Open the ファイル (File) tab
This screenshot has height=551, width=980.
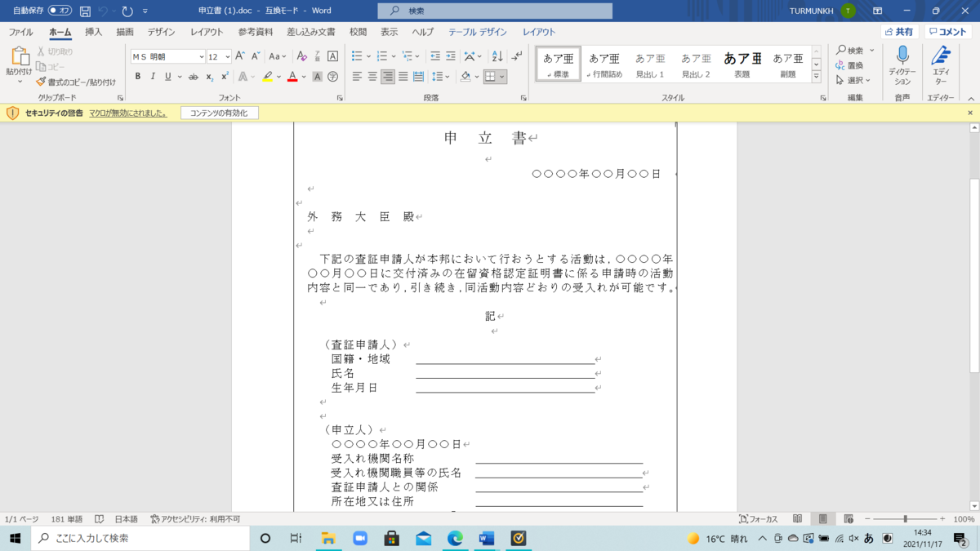(21, 32)
